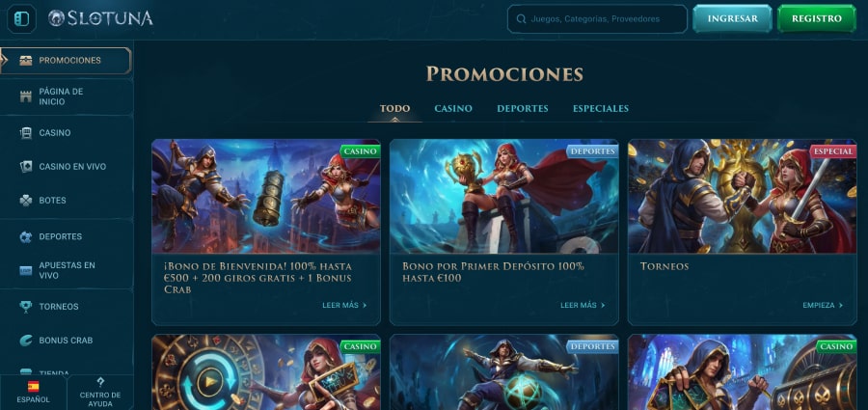Image resolution: width=868 pixels, height=410 pixels.
Task: Click the green Registro button
Action: [817, 19]
